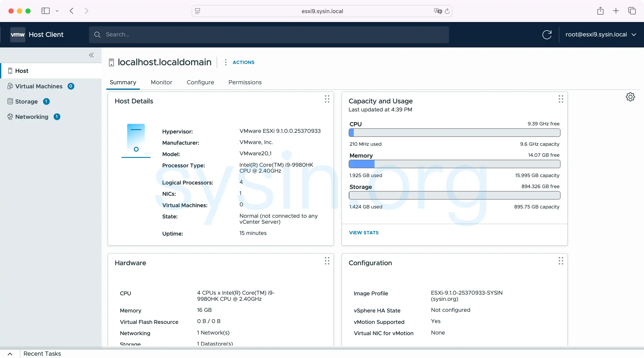Image resolution: width=644 pixels, height=358 pixels.
Task: Go forward in Safari
Action: pyautogui.click(x=86, y=11)
